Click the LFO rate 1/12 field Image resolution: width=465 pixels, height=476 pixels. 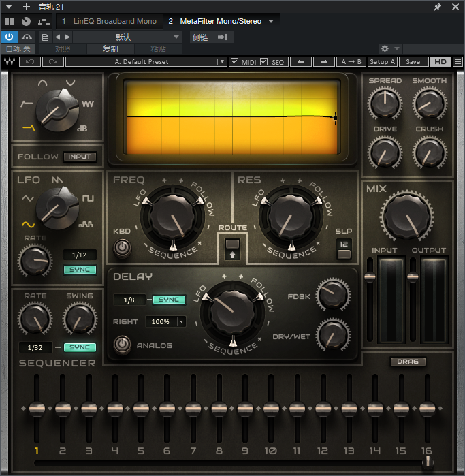click(80, 255)
